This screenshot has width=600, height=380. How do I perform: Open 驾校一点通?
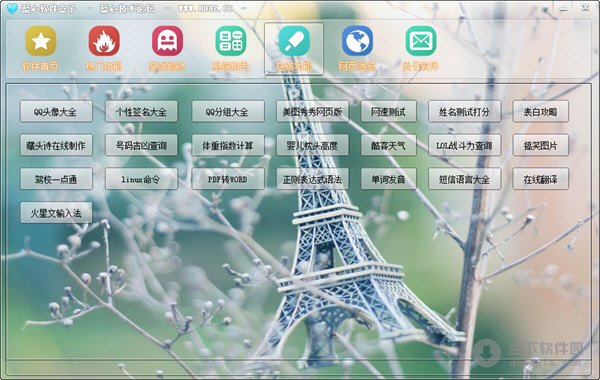click(56, 179)
